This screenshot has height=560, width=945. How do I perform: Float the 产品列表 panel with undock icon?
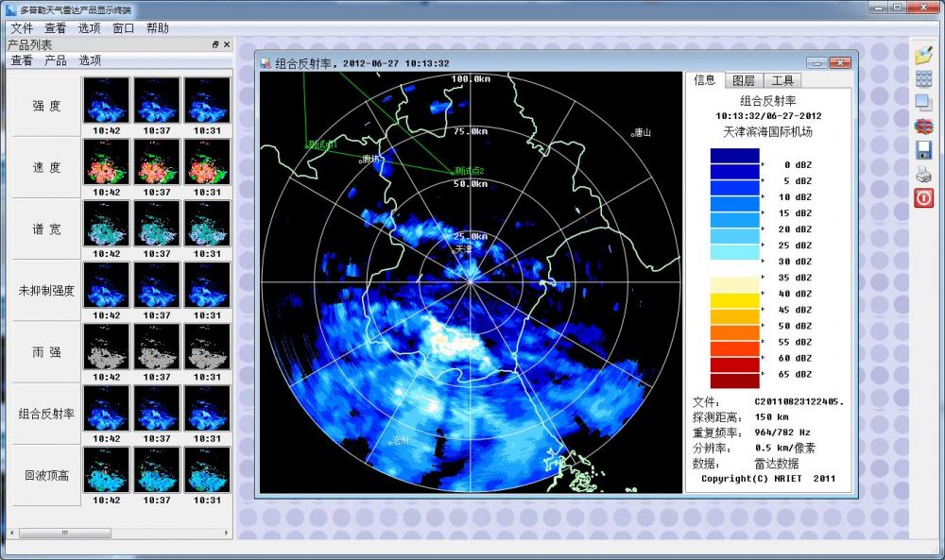[x=215, y=44]
